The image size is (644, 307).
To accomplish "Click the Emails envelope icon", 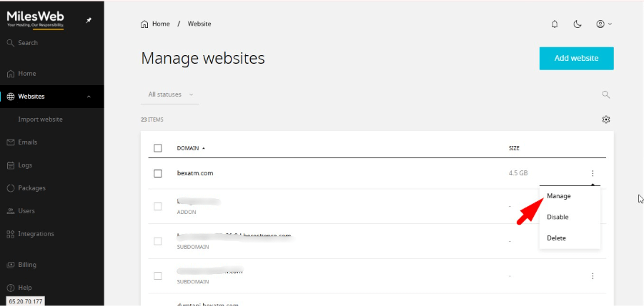I will point(11,142).
